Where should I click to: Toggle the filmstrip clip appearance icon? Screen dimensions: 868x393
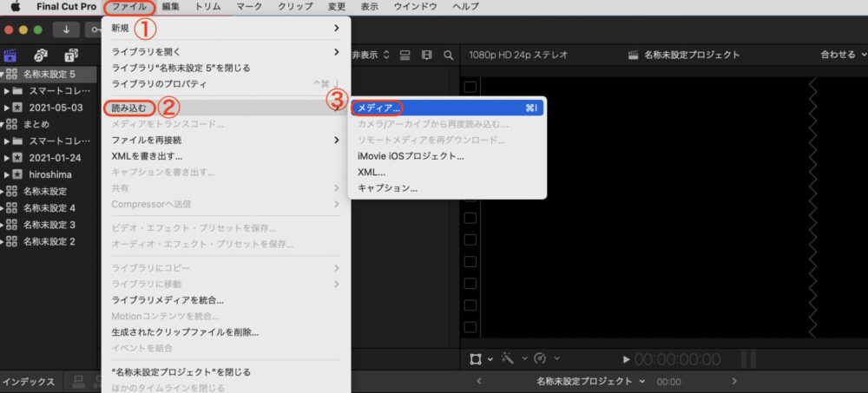426,55
